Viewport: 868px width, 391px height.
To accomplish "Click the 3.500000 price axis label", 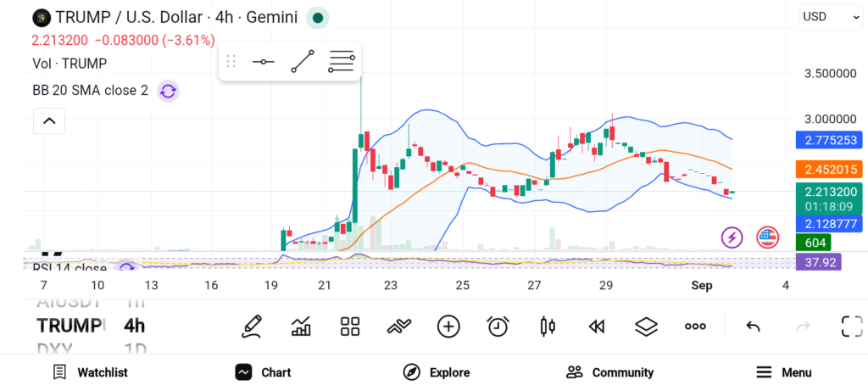I will (830, 74).
